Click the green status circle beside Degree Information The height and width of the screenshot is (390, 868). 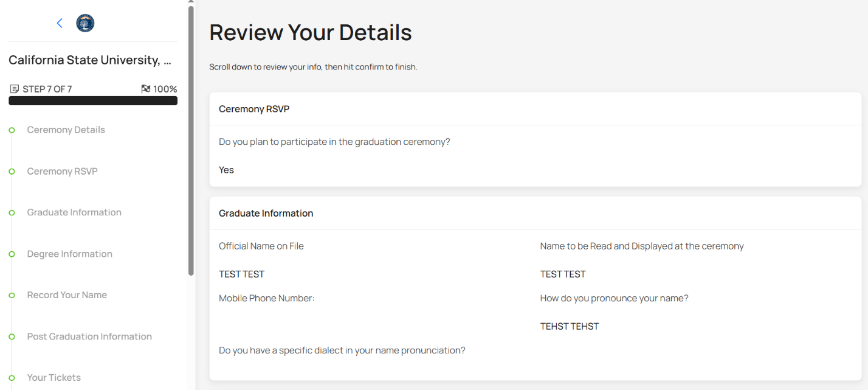point(12,254)
